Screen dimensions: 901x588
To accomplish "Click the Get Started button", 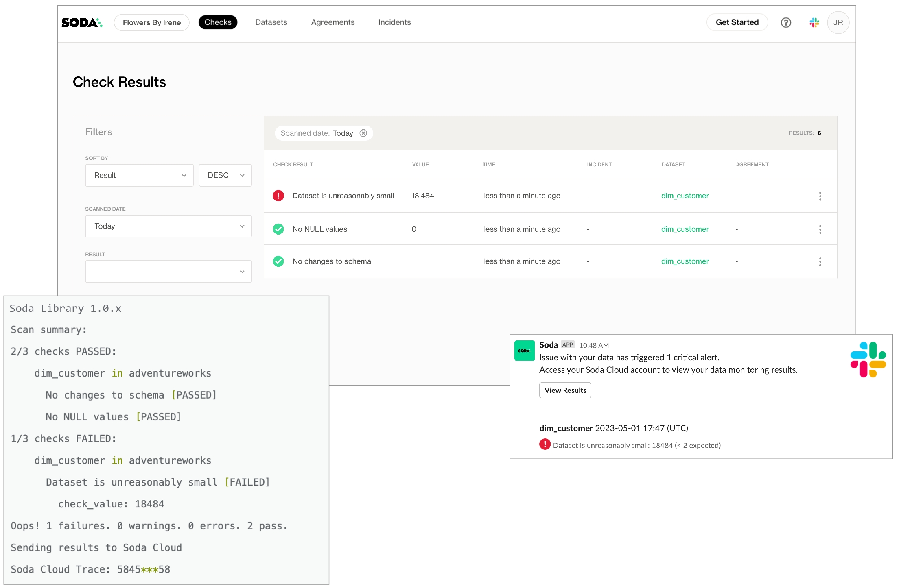I will 737,22.
